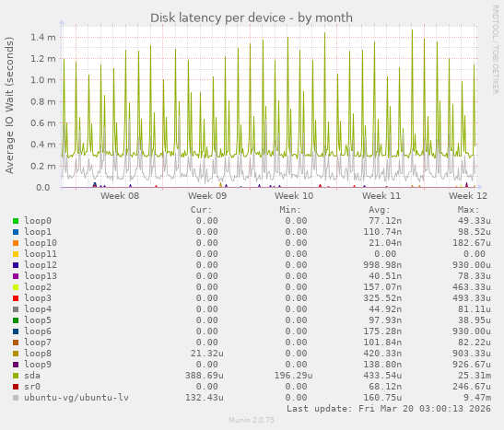Click loop9 maximum value 926.67u
The image size is (504, 430).
(x=472, y=365)
